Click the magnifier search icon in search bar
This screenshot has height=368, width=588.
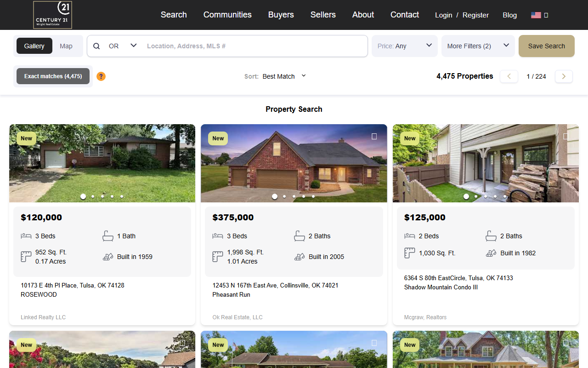(x=96, y=46)
